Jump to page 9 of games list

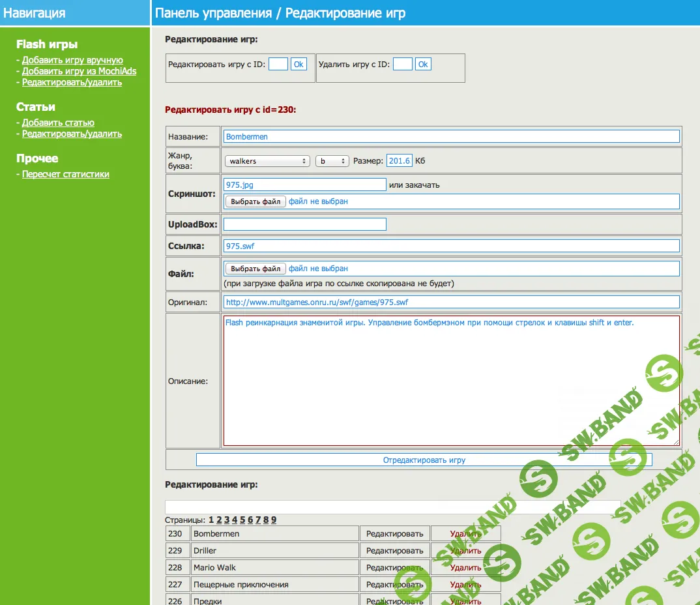pyautogui.click(x=274, y=520)
